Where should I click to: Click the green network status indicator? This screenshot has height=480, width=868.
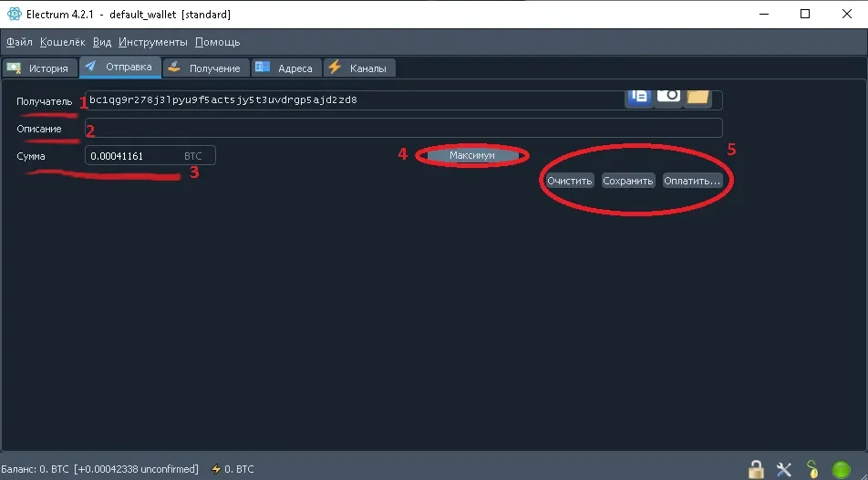tap(841, 470)
